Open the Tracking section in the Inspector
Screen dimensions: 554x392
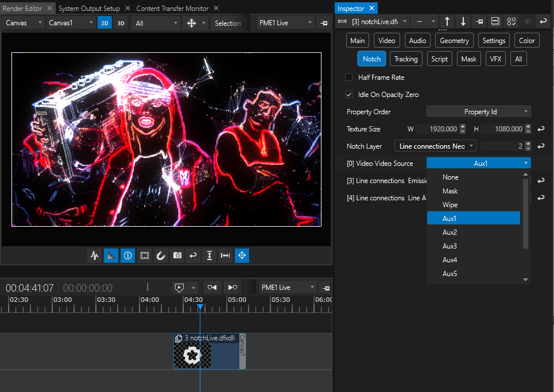(x=406, y=59)
